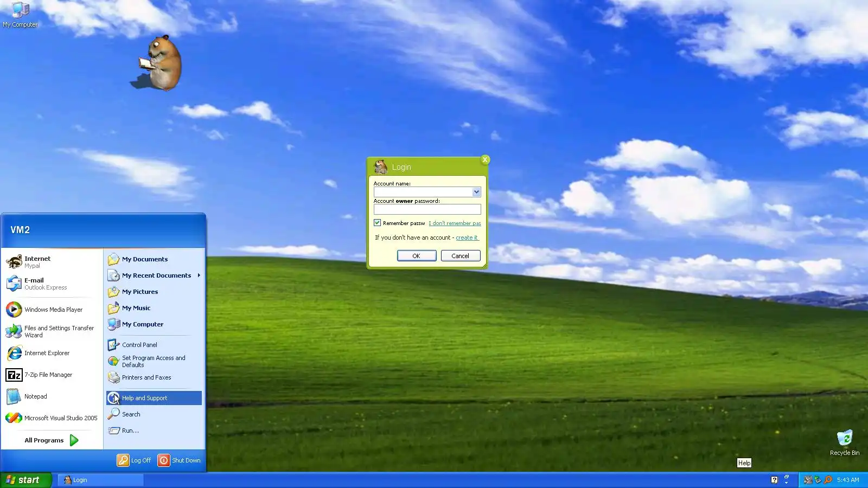Click the orange magnifier tray icon
Viewport: 868px width, 488px height.
pos(828,480)
